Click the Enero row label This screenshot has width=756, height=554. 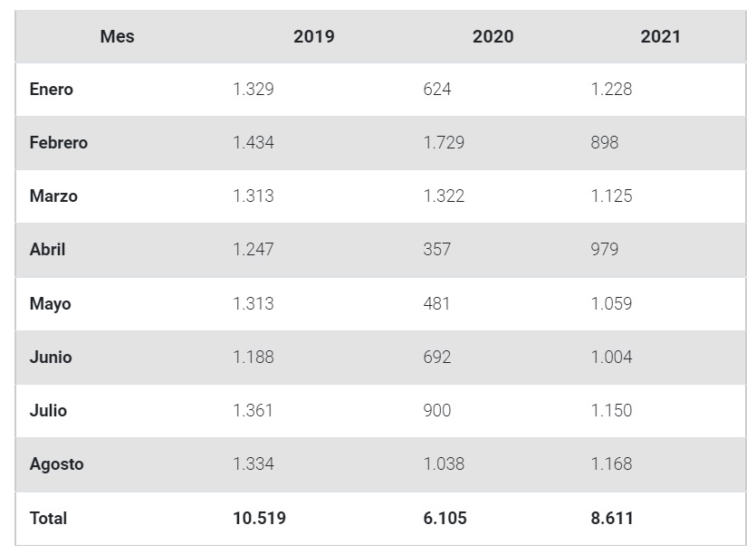pyautogui.click(x=52, y=90)
